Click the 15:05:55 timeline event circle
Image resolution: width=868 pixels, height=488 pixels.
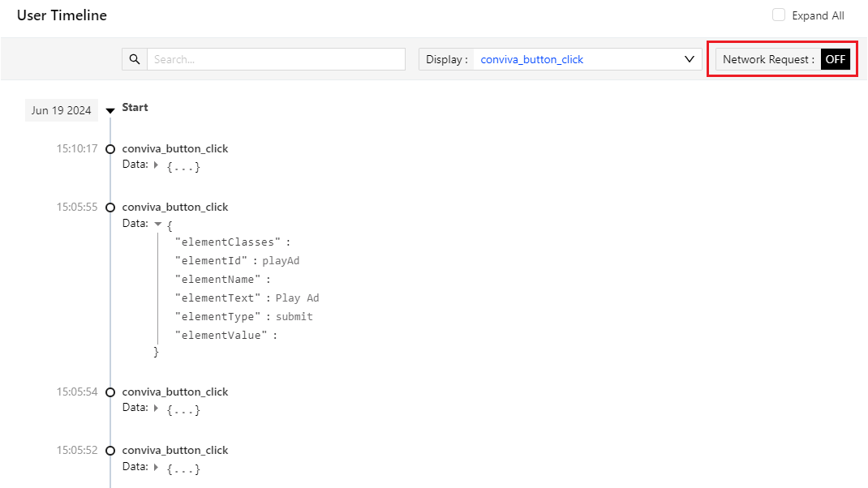coord(110,208)
